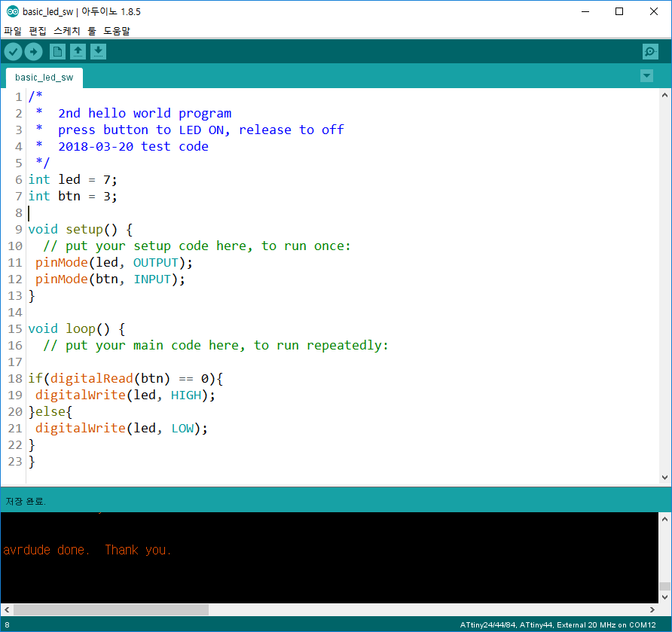Open the tab options dropdown arrow

pyautogui.click(x=646, y=76)
